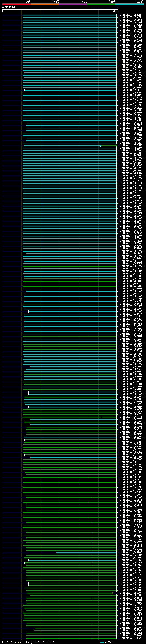
Task: Open hit UniRef100_P49204
Action: tap(131, 22)
